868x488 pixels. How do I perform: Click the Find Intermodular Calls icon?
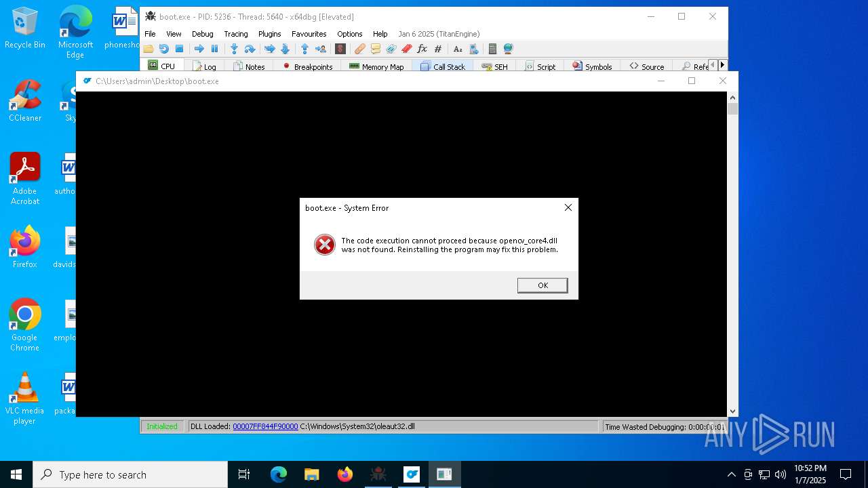tap(473, 49)
